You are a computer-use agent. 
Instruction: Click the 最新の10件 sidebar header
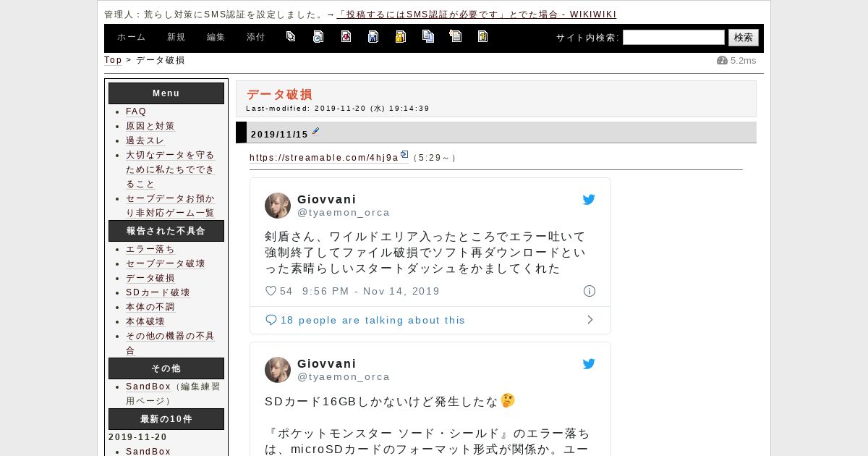166,419
